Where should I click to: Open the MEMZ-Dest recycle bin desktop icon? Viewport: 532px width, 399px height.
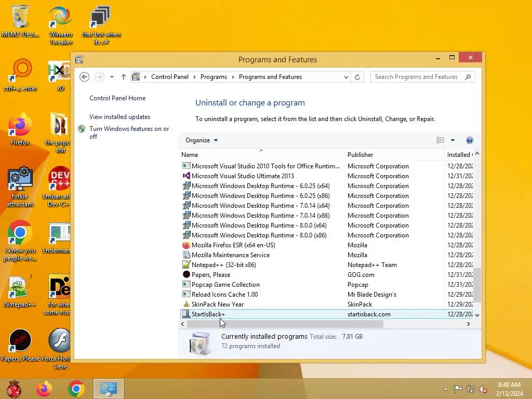[x=20, y=20]
